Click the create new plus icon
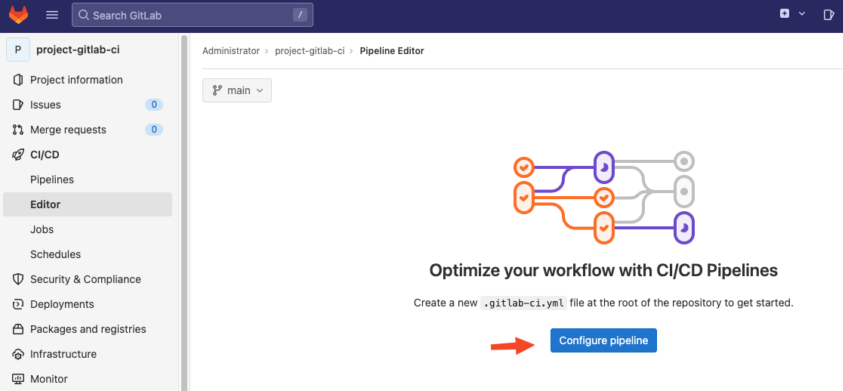843x391 pixels. tap(785, 14)
